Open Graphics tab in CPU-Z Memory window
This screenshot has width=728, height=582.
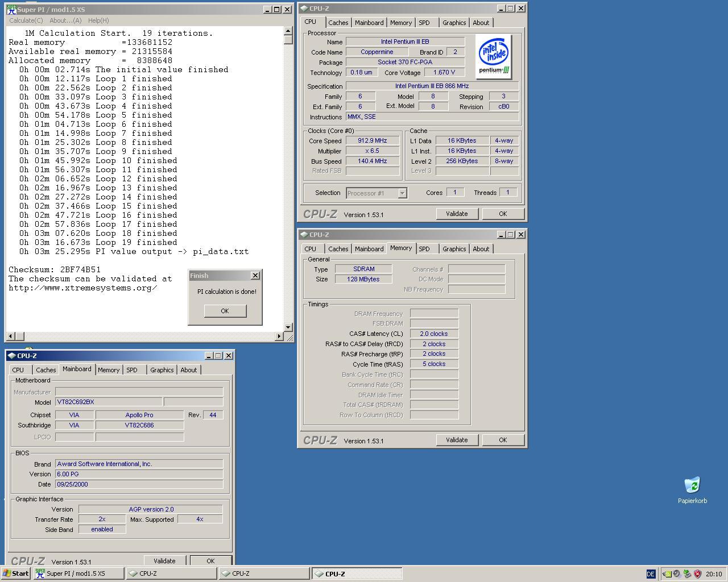(x=454, y=249)
